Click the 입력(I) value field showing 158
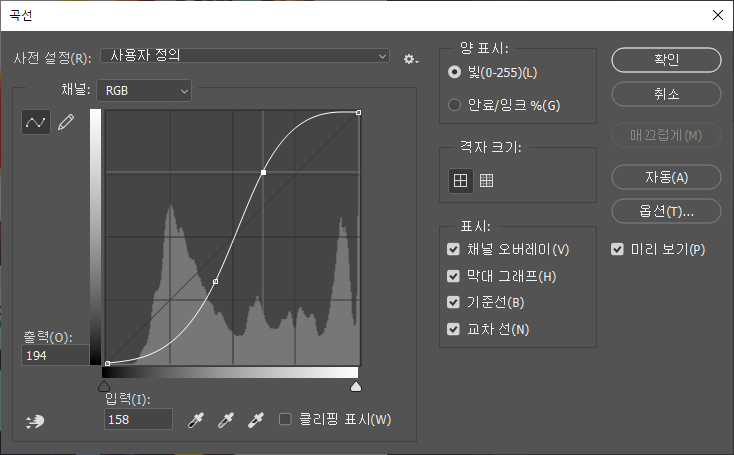This screenshot has width=734, height=455. click(138, 419)
